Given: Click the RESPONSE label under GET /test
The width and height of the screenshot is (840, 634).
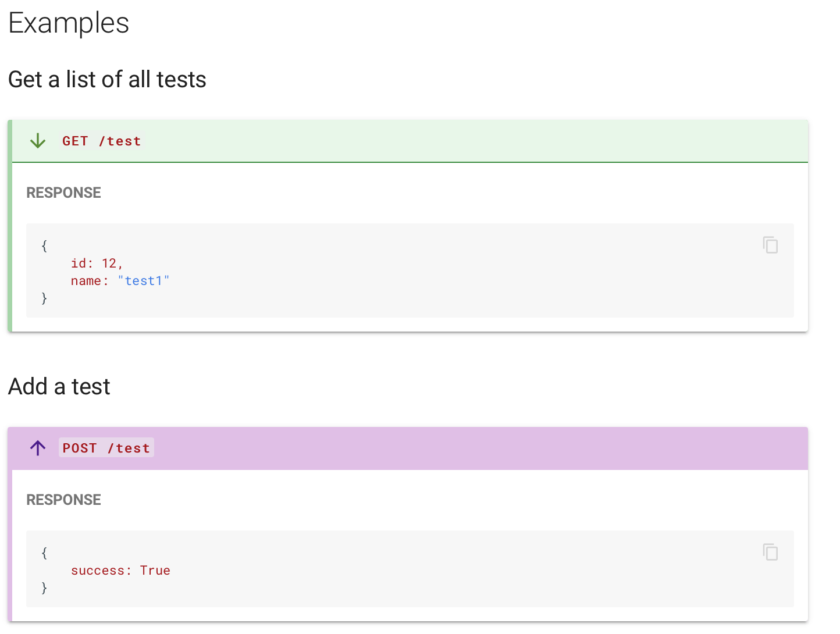Looking at the screenshot, I should point(63,192).
